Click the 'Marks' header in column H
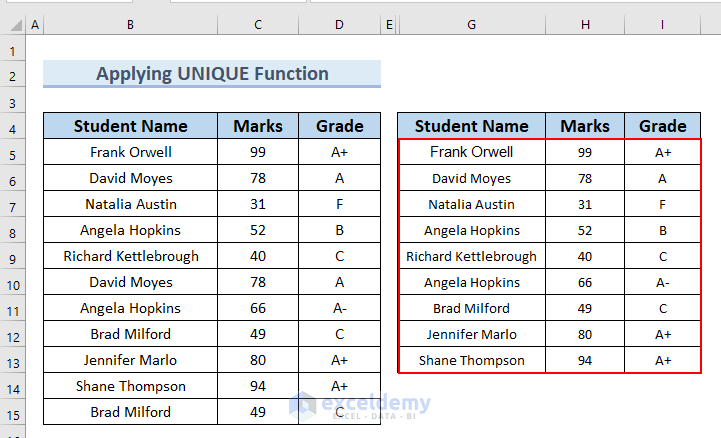 (x=585, y=126)
